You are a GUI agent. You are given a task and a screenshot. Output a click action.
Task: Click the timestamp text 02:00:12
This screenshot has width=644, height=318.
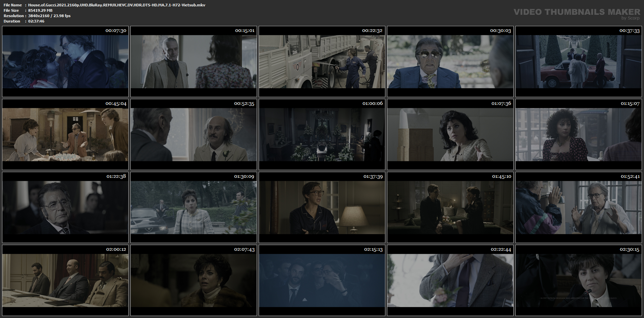coord(116,249)
